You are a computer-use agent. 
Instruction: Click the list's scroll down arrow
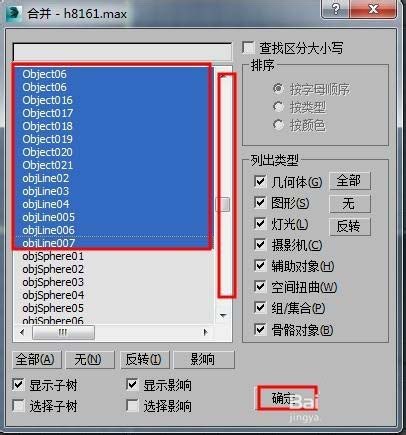[x=223, y=315]
